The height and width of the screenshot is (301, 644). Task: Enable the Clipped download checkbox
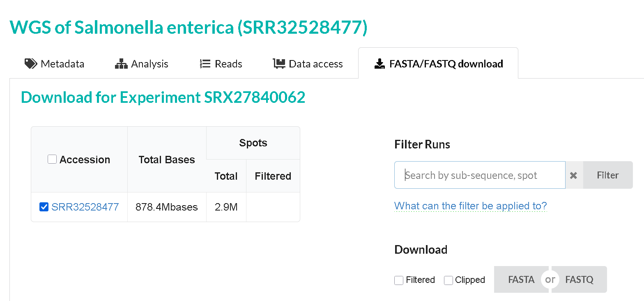[x=448, y=280]
